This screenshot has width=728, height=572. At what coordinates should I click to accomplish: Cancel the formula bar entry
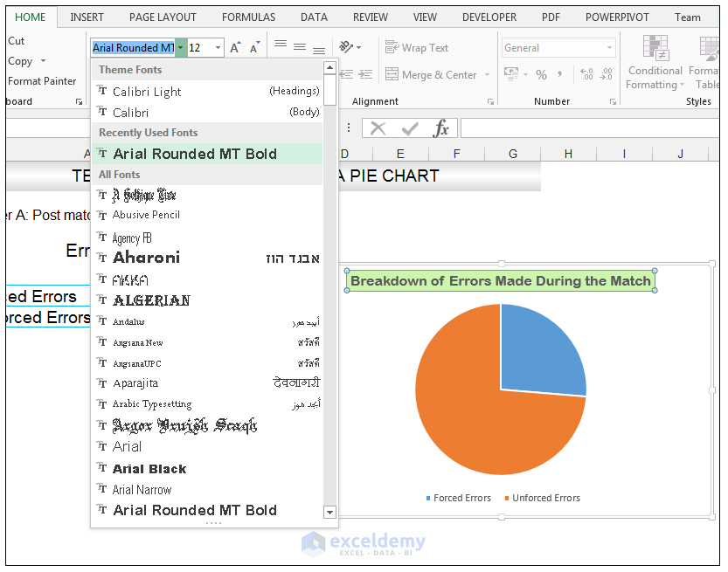coord(378,128)
